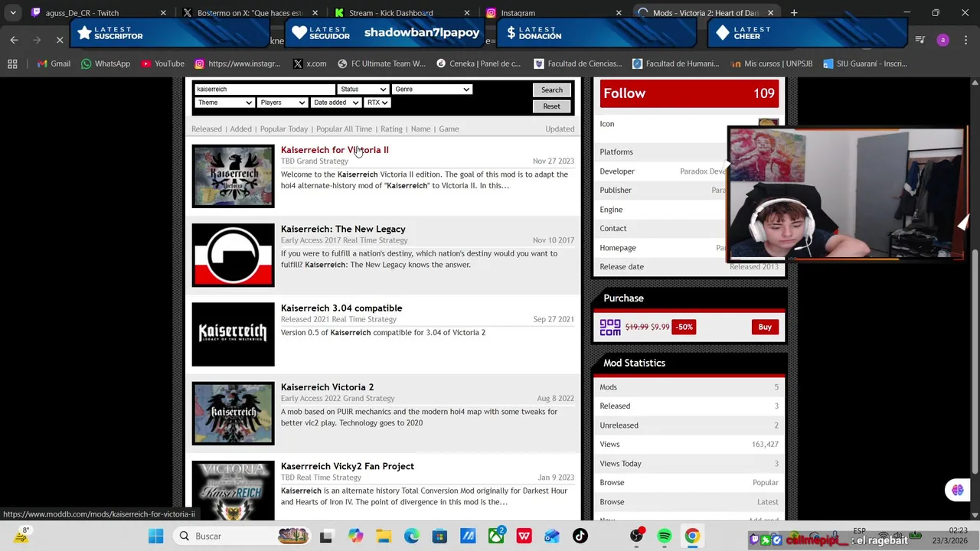Viewport: 980px width, 551px height.
Task: Open YouTube bookmark
Action: pos(162,64)
